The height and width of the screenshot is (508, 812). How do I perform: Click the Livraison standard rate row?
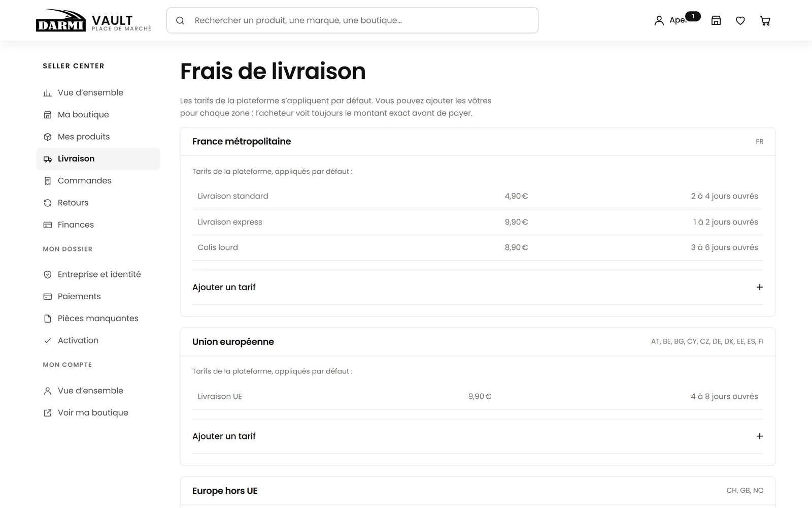478,196
